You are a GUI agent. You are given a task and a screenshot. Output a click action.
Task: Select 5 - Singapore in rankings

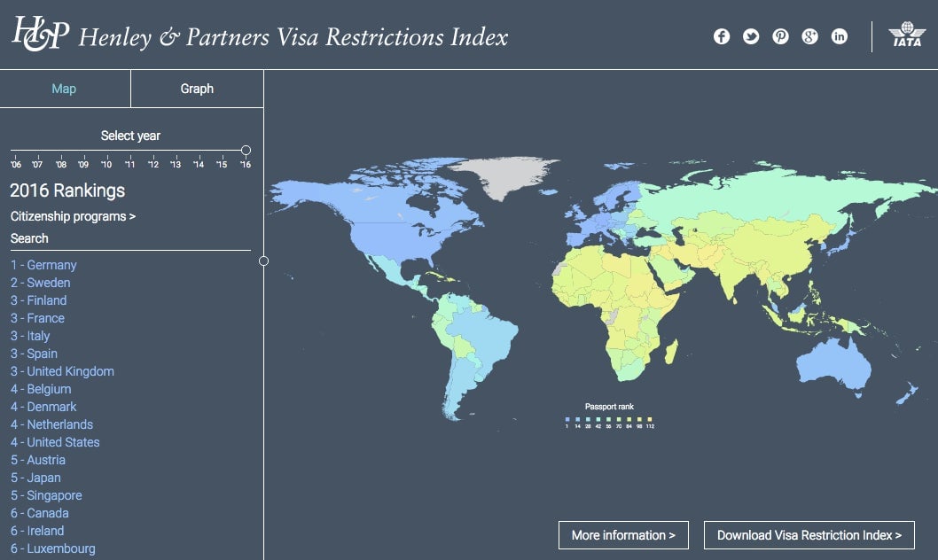[47, 495]
